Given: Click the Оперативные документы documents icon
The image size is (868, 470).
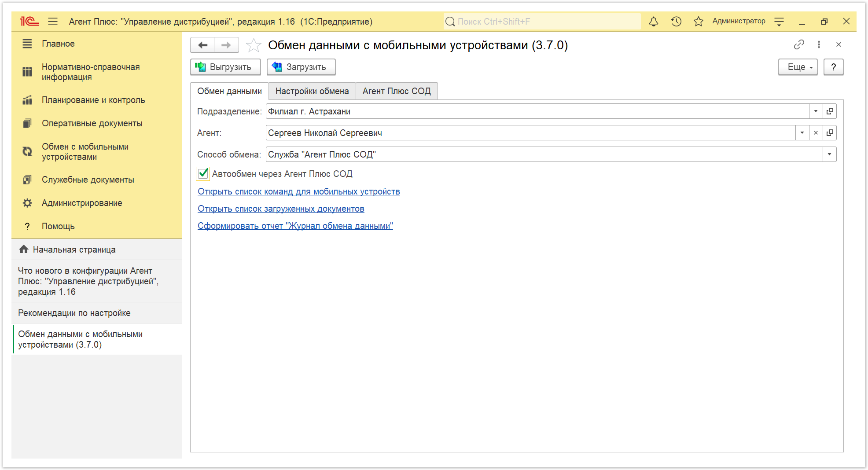Looking at the screenshot, I should [x=27, y=123].
